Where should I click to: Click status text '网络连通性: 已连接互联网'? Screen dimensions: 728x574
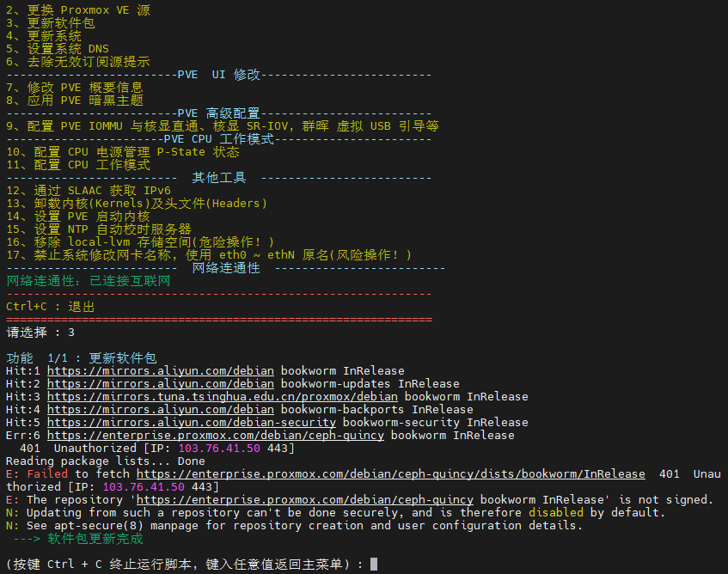[89, 281]
